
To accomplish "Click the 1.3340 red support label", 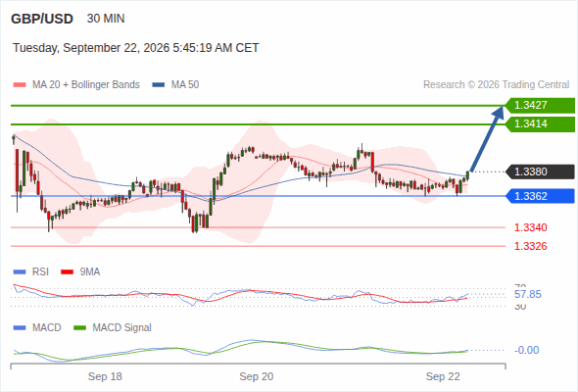I will coord(530,227).
